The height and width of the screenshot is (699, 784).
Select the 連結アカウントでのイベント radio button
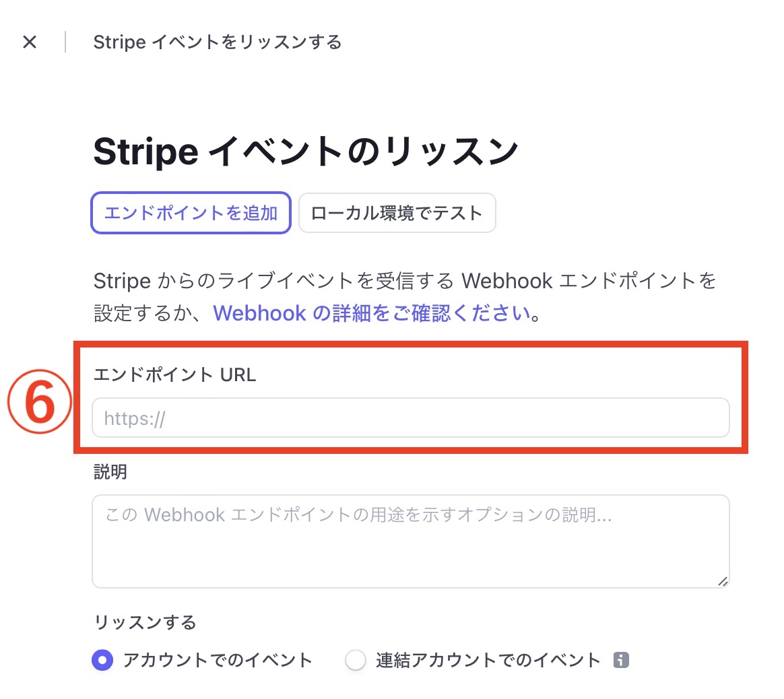coord(355,661)
